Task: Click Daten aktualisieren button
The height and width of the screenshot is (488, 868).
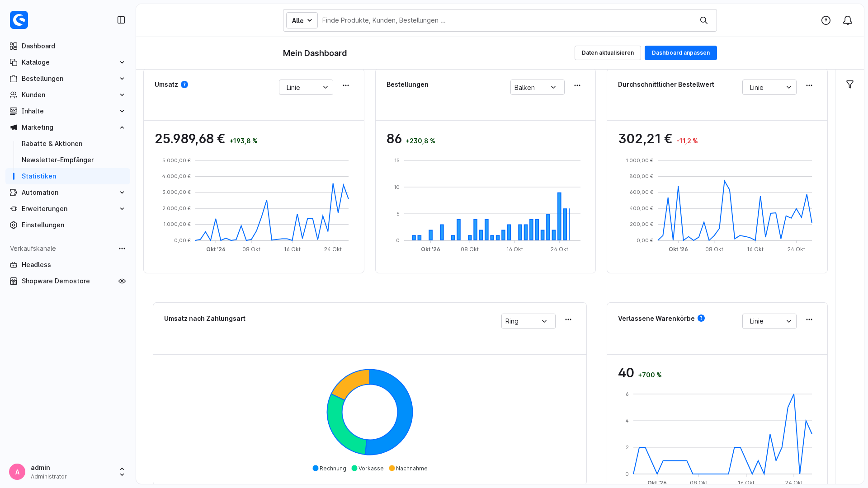Action: tap(608, 53)
